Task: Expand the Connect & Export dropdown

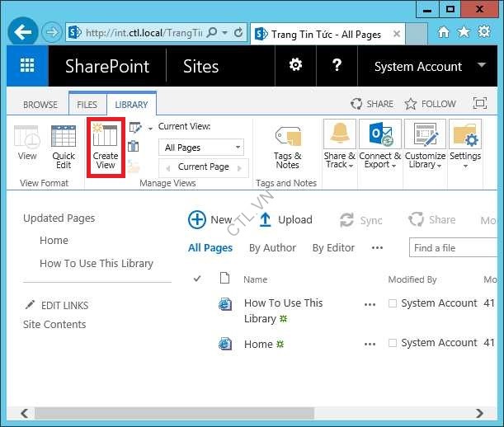Action: tap(379, 147)
